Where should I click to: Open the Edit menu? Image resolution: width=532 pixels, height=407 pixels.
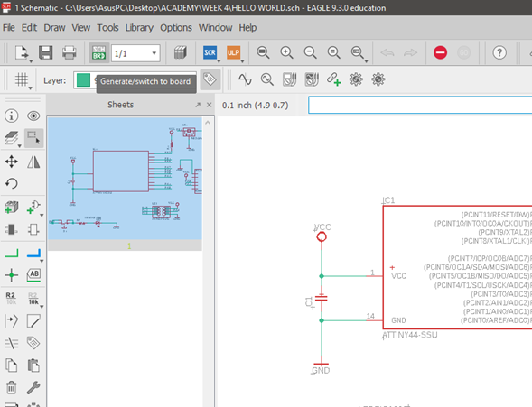tap(29, 27)
